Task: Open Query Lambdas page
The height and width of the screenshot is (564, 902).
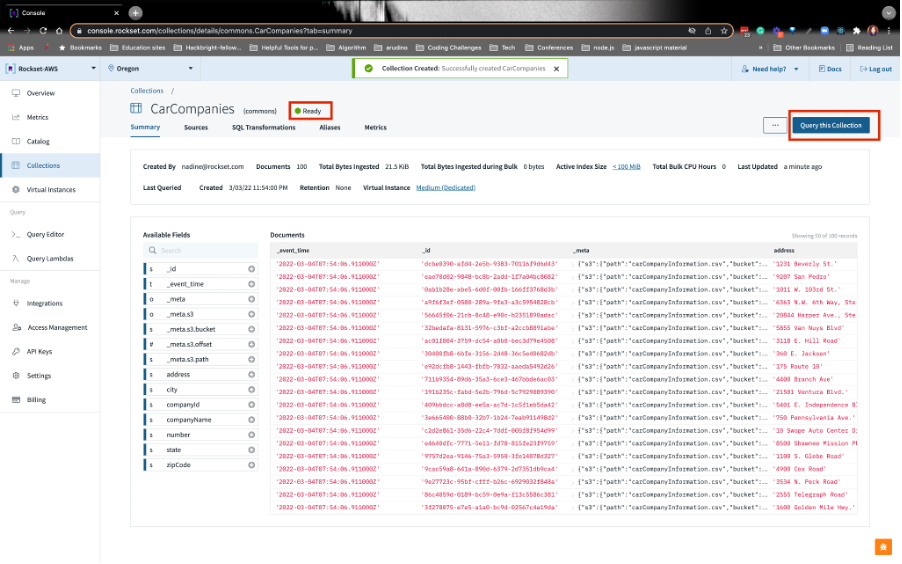Action: pyautogui.click(x=50, y=259)
